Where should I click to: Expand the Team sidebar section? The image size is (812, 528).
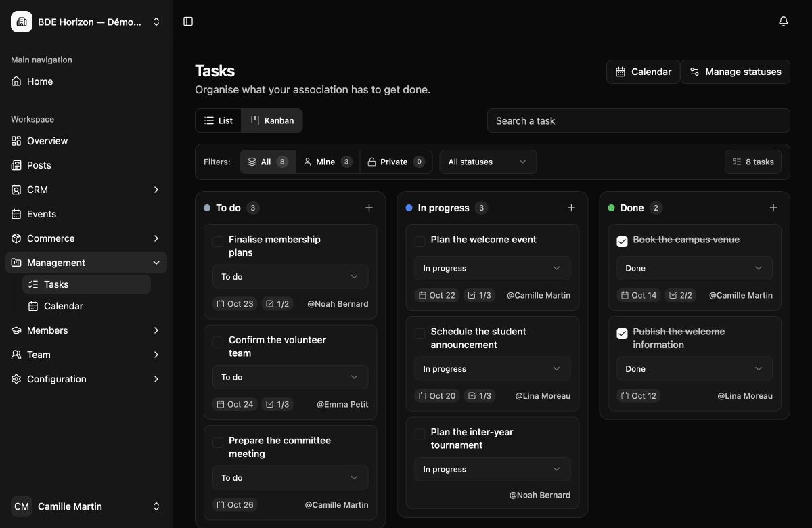tap(86, 355)
